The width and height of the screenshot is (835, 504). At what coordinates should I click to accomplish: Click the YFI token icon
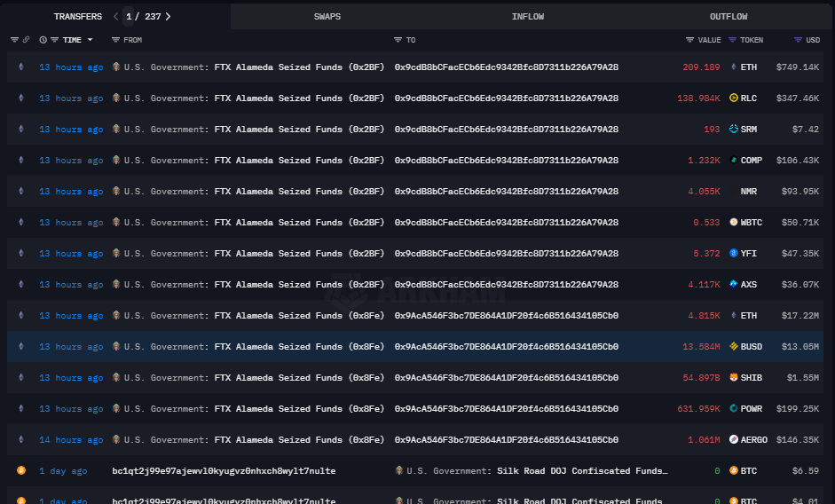coord(733,254)
